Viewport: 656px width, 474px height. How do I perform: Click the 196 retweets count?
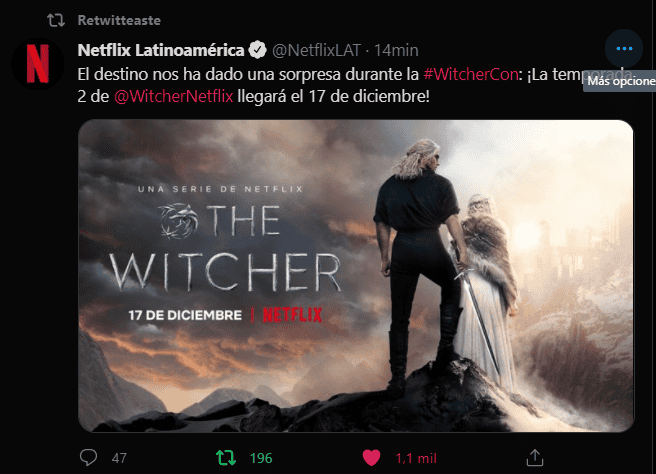pyautogui.click(x=261, y=458)
